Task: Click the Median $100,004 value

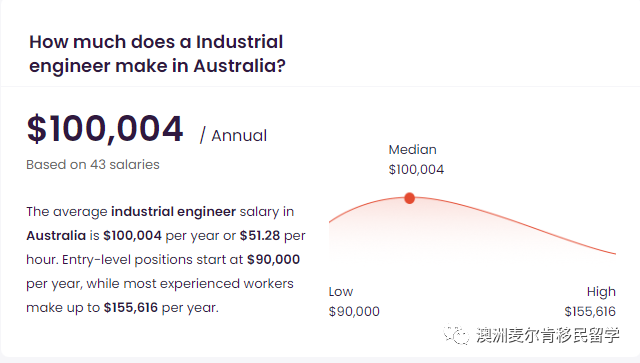Action: [x=416, y=169]
